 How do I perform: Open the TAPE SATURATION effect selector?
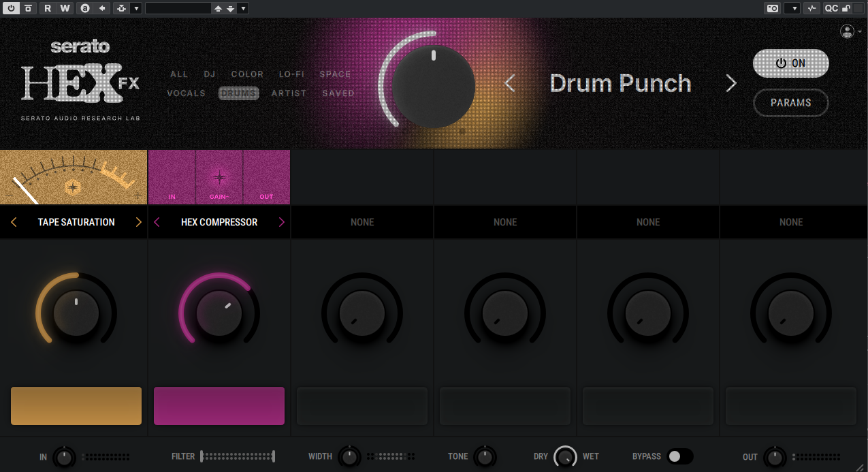tap(76, 222)
